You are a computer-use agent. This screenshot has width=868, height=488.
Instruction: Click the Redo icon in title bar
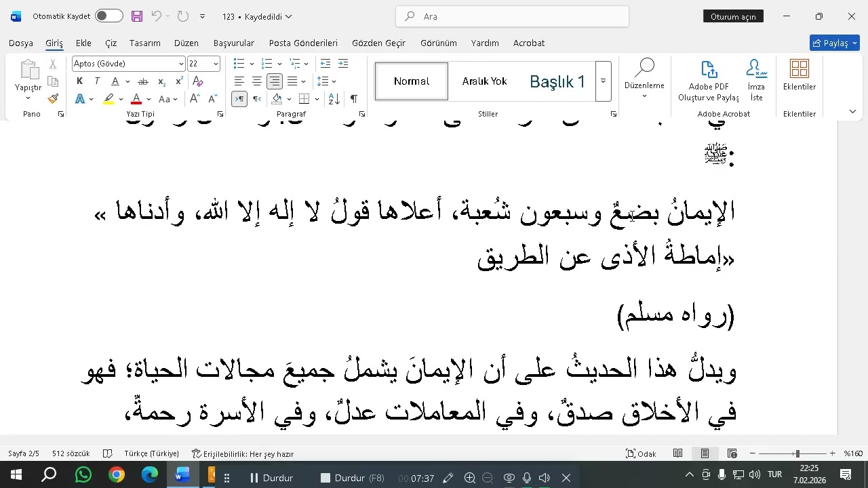coord(182,16)
